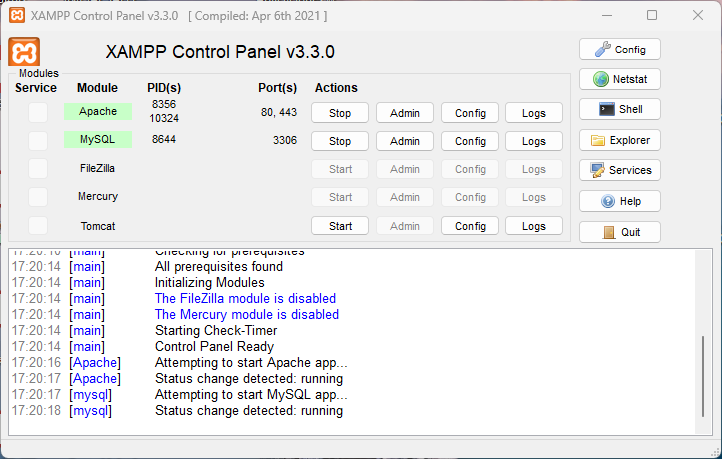Viewport: 722px width, 459px height.
Task: Open Tomcat Config menu
Action: (470, 226)
